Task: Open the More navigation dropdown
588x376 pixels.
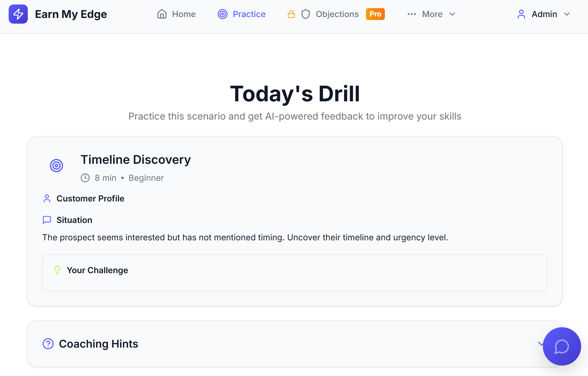Action: (432, 14)
